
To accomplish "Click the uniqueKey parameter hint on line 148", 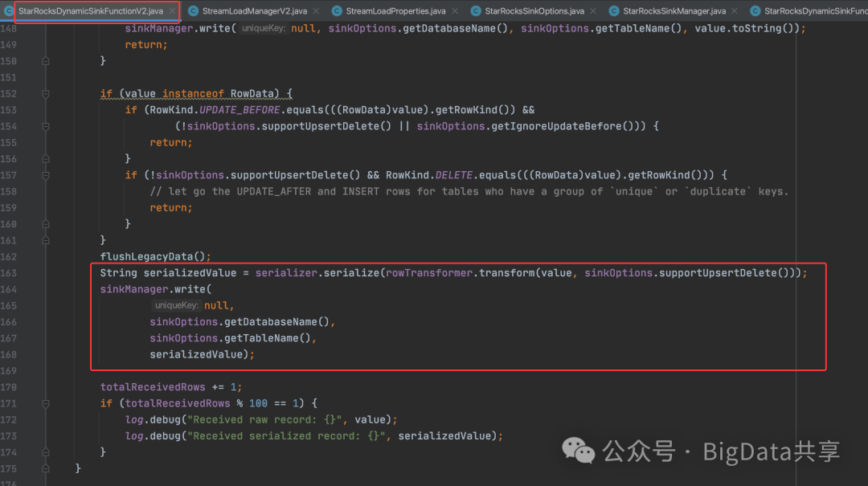I will point(264,28).
